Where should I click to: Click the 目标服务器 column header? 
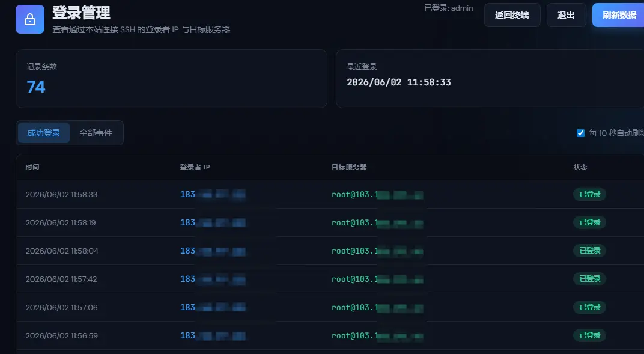point(349,167)
